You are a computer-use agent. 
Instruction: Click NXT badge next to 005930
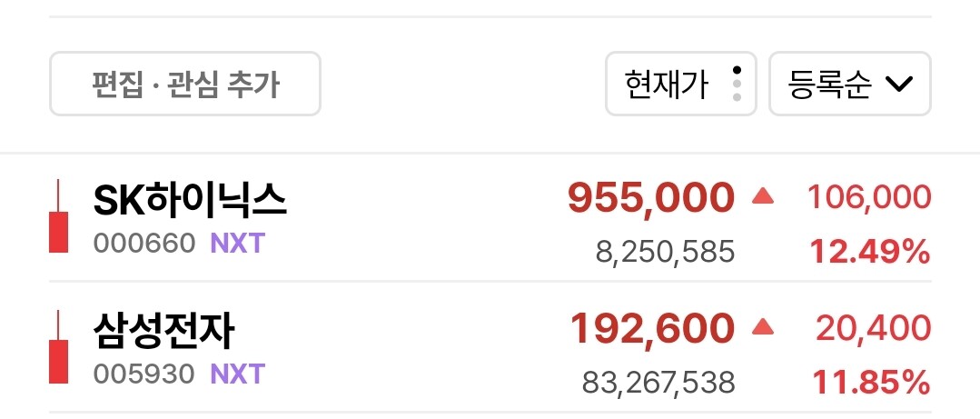point(237,374)
